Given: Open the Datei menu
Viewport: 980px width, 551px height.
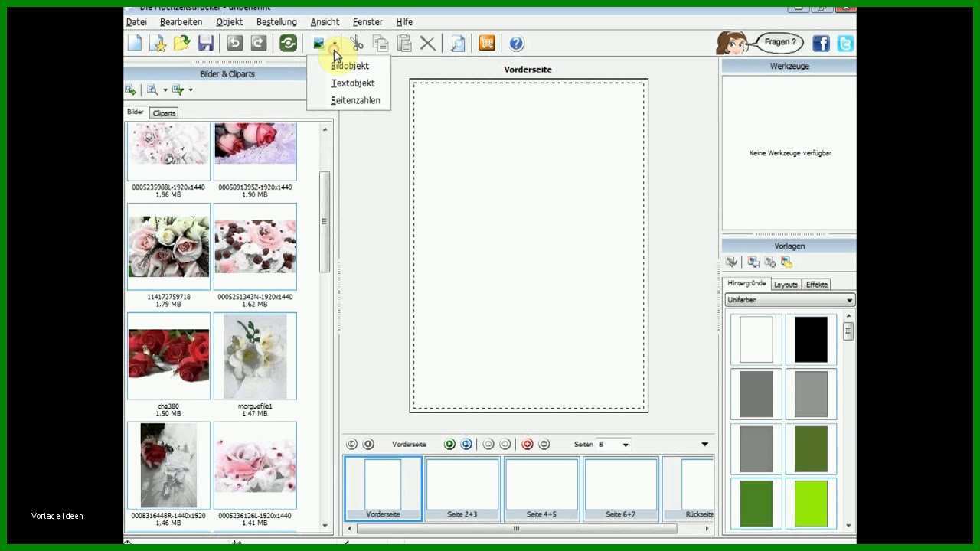Looking at the screenshot, I should [136, 22].
